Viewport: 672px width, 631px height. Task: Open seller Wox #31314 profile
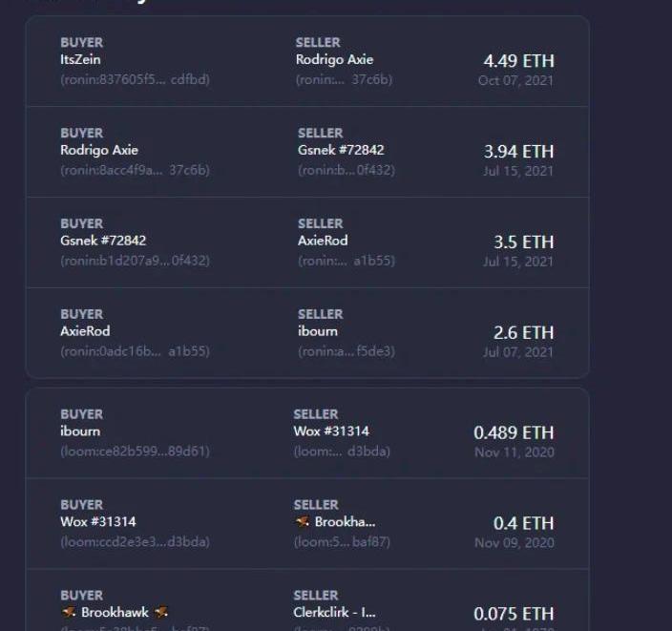tap(331, 431)
